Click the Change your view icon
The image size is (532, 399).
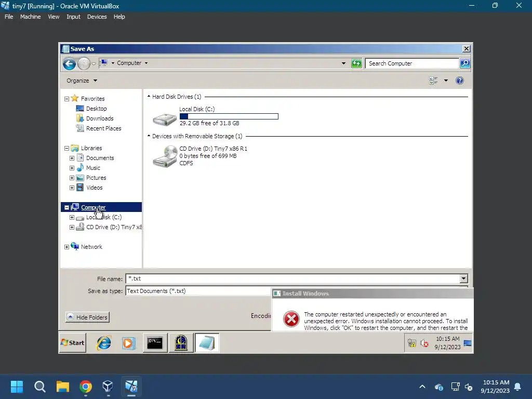[433, 81]
